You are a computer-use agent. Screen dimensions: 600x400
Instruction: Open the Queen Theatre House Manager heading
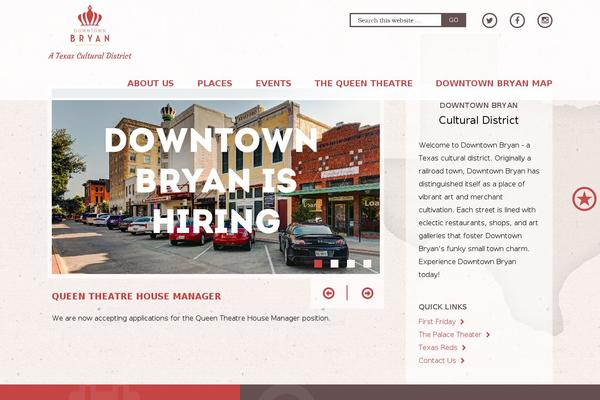[x=136, y=297]
